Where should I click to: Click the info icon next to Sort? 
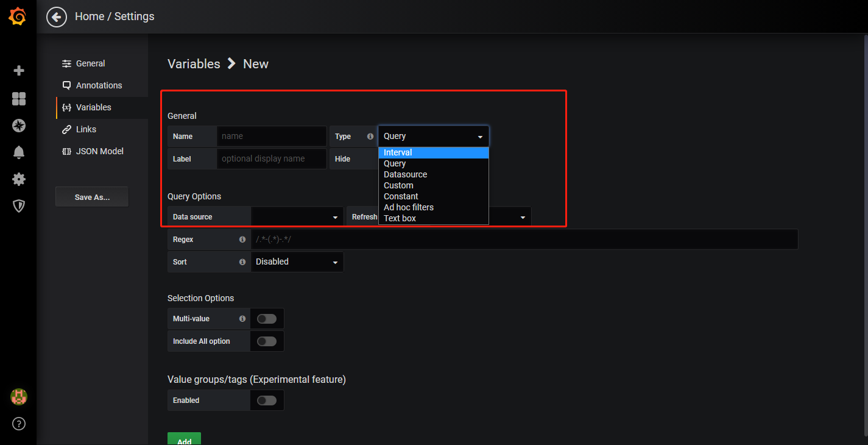click(242, 262)
